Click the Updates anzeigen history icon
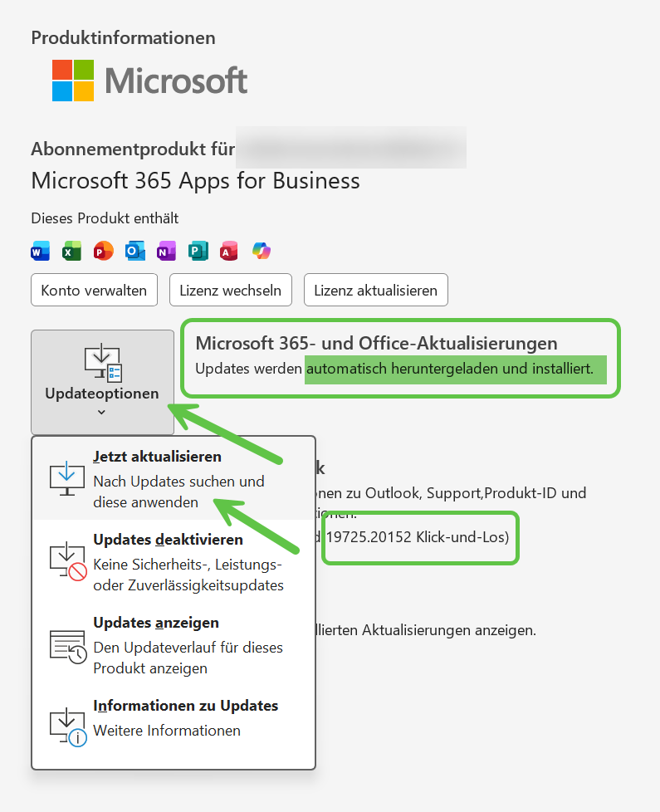The height and width of the screenshot is (812, 660). [x=68, y=646]
